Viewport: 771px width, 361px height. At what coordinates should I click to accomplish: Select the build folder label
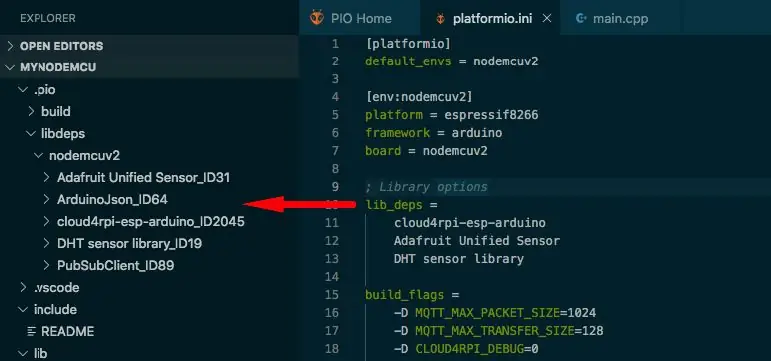pos(56,112)
